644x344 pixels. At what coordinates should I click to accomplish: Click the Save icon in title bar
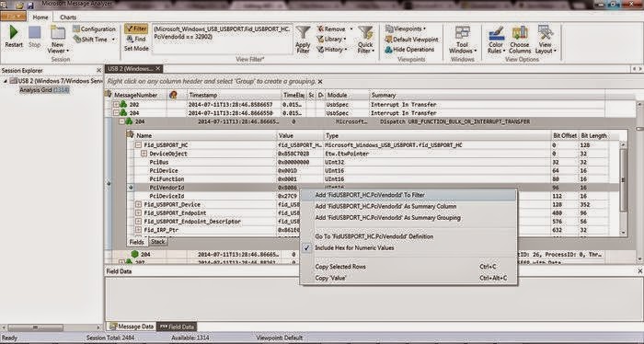(x=30, y=6)
